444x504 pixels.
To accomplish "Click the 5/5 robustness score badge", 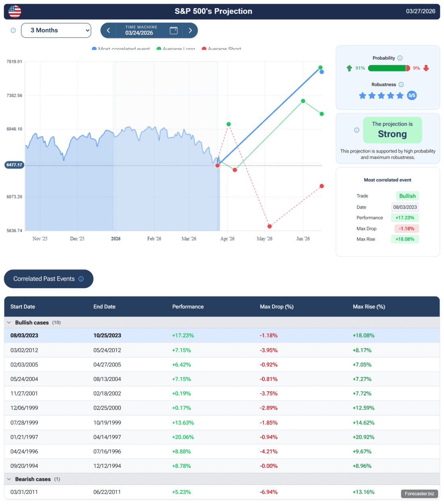I will tap(412, 96).
